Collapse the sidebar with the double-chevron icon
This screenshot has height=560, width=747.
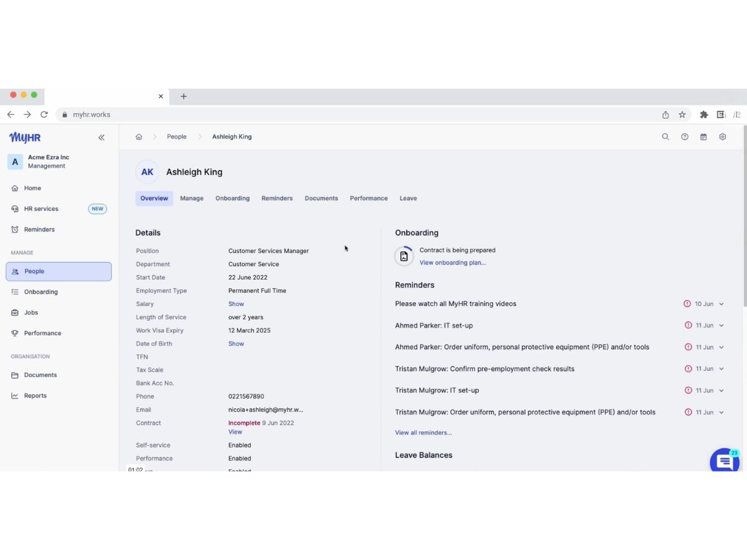pos(101,138)
